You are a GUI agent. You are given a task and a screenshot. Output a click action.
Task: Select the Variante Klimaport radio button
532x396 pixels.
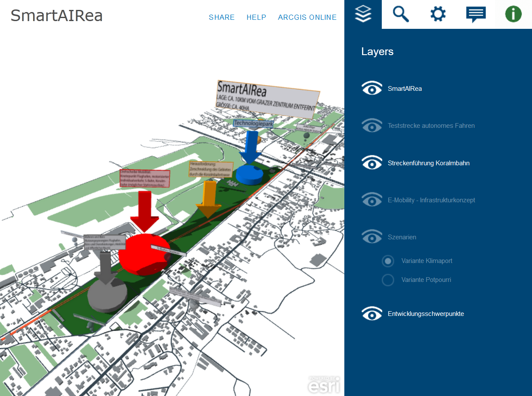pos(388,261)
